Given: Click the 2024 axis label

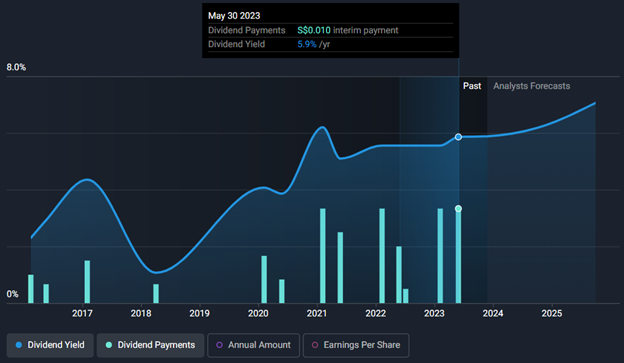Looking at the screenshot, I should (493, 314).
